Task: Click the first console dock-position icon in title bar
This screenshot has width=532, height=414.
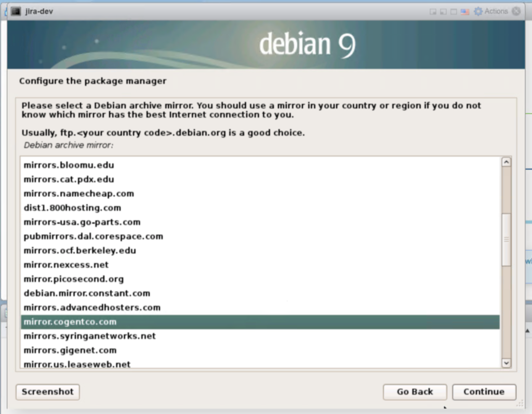Action: 433,12
